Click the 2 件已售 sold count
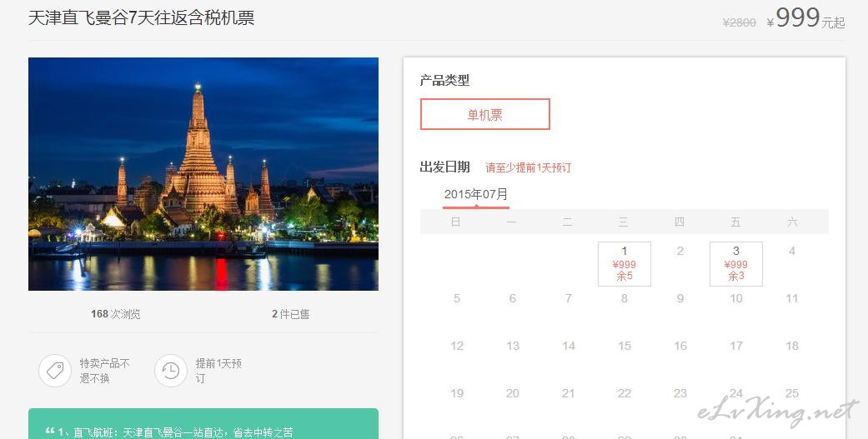The height and width of the screenshot is (439, 868). [291, 314]
